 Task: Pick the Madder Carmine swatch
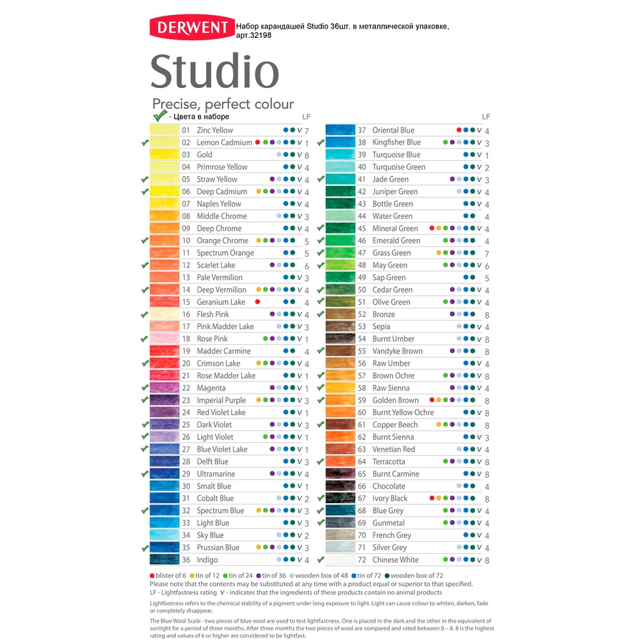tap(165, 351)
